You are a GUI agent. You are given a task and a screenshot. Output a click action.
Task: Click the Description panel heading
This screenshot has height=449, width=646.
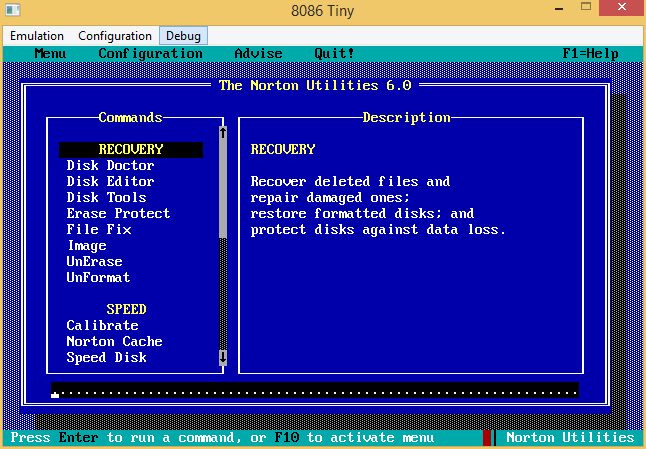point(407,118)
